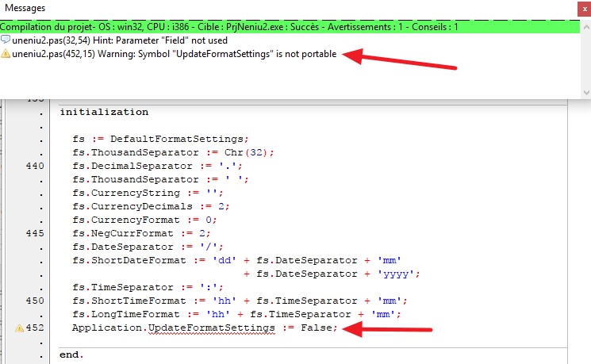Click the fs.DecimalSeparator line
Viewport: 591px width, 364px height.
(157, 166)
